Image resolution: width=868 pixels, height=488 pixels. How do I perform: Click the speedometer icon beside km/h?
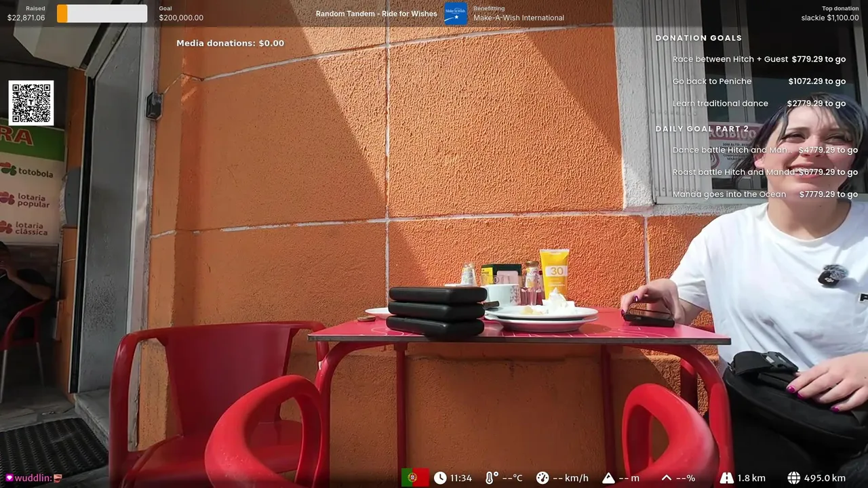point(542,478)
